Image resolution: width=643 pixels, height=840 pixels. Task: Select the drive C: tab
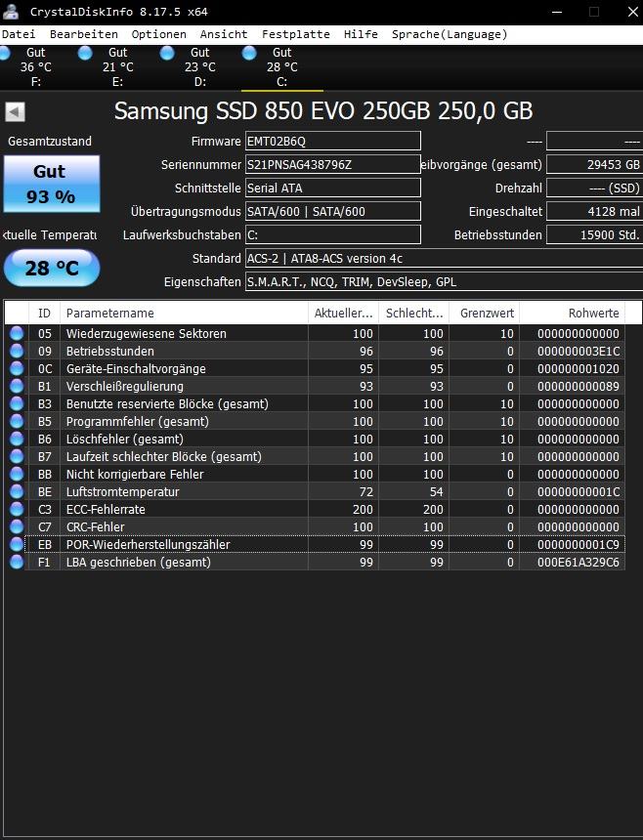[x=281, y=67]
